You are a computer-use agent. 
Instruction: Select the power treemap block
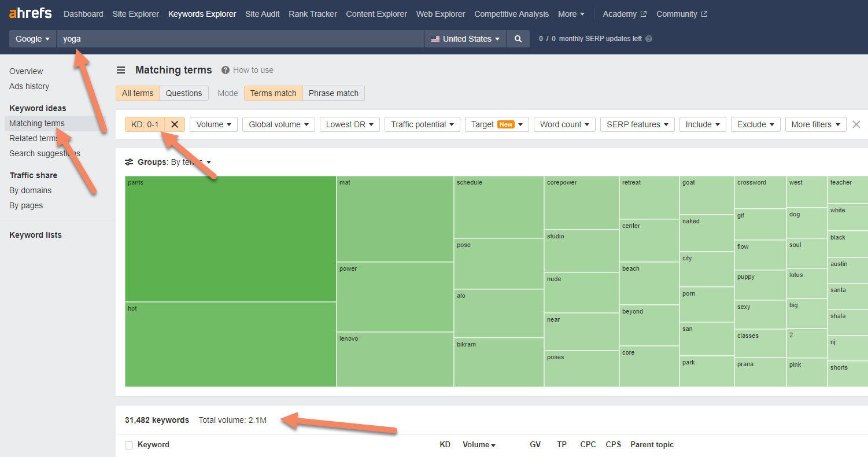(395, 297)
